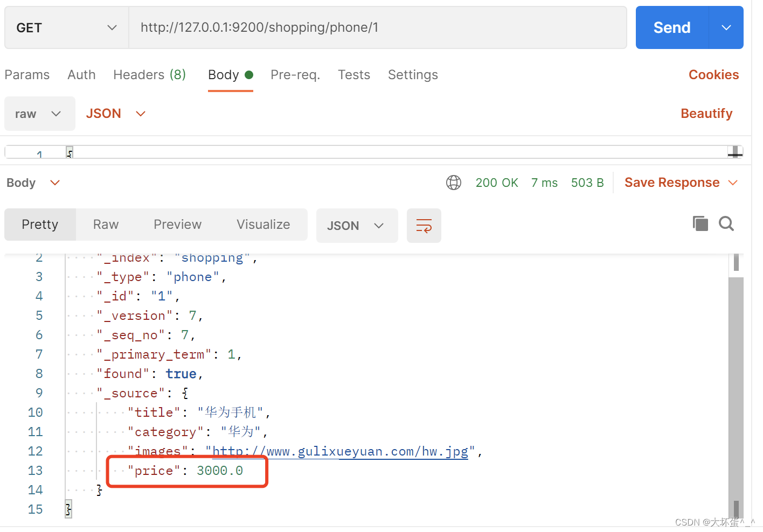Screen dimensions: 763x532
Task: Open the request JSON format dropdown
Action: tap(116, 114)
